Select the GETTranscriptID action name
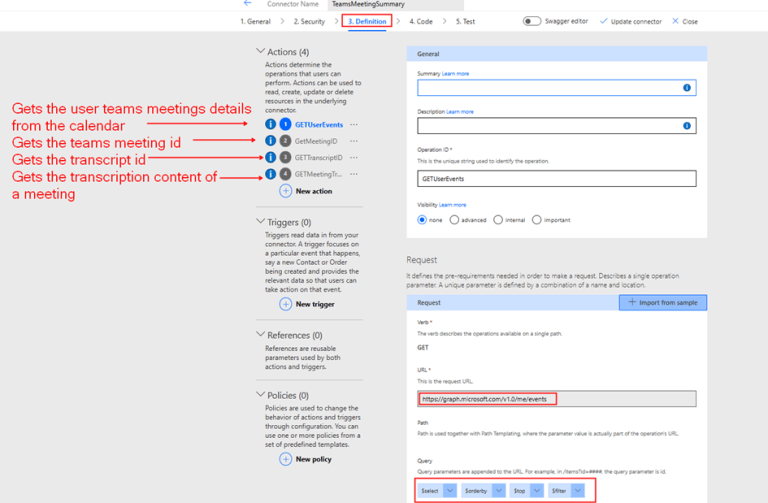 click(319, 157)
